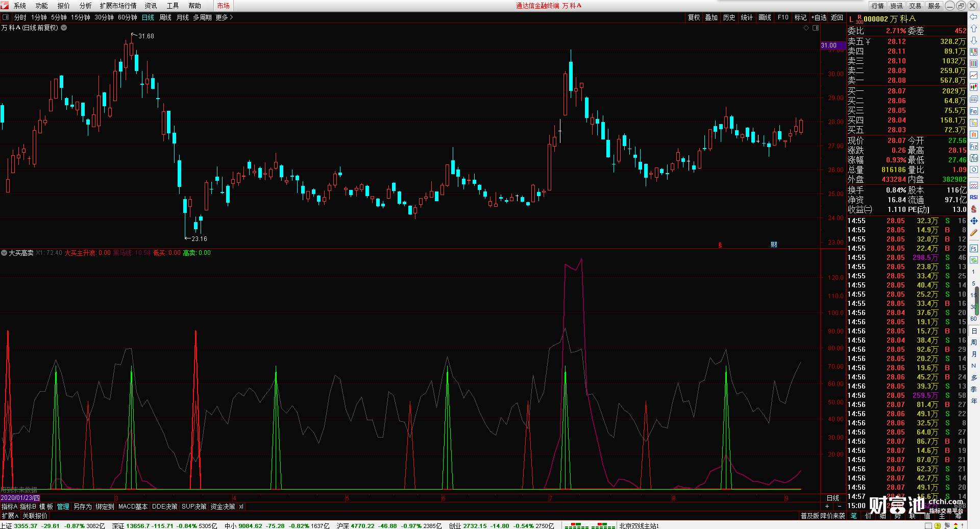The width and height of the screenshot is (980, 529).
Task: Open the N custom-day period option
Action: (974, 366)
